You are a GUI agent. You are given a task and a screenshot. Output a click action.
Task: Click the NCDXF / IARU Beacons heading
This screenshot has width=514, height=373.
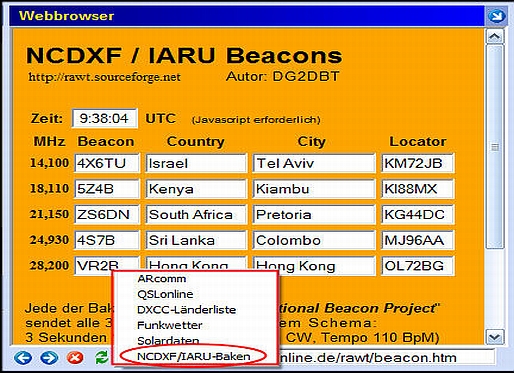[184, 55]
